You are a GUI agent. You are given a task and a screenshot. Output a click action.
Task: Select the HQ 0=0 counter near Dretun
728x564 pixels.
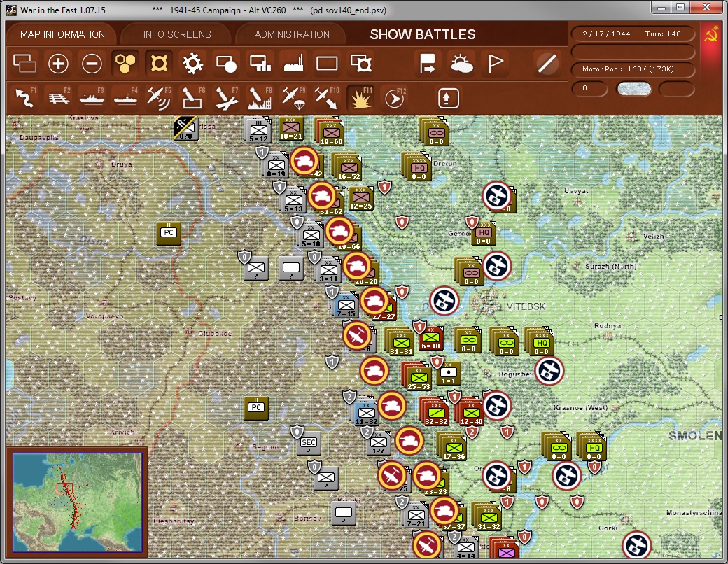[x=419, y=167]
